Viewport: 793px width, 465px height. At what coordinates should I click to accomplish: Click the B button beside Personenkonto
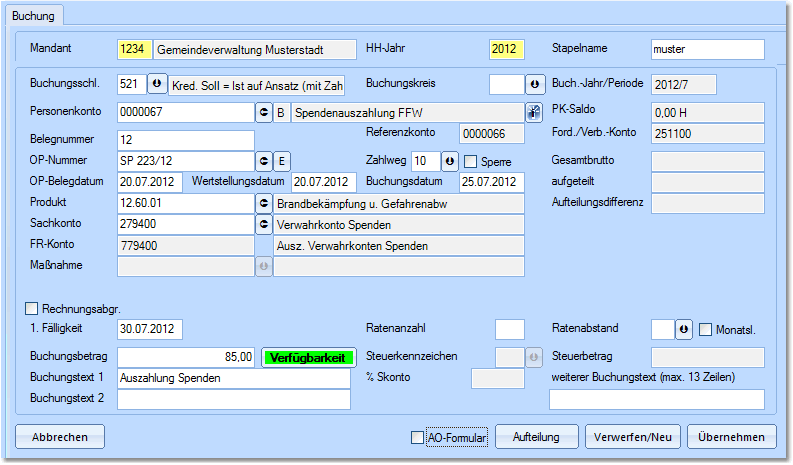click(x=282, y=112)
